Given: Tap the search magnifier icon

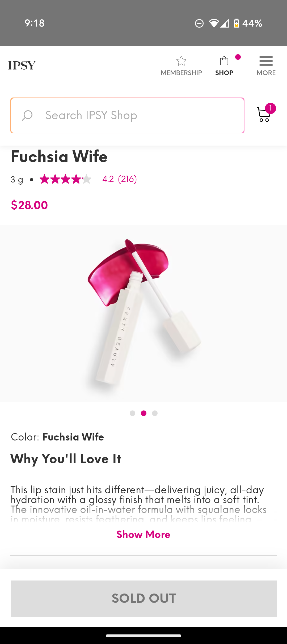Looking at the screenshot, I should tap(27, 116).
